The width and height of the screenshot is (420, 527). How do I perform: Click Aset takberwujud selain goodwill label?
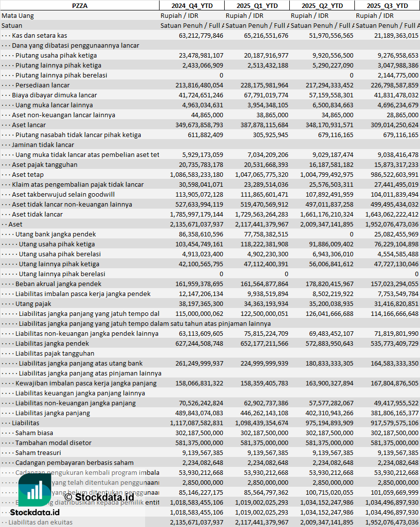click(x=63, y=195)
